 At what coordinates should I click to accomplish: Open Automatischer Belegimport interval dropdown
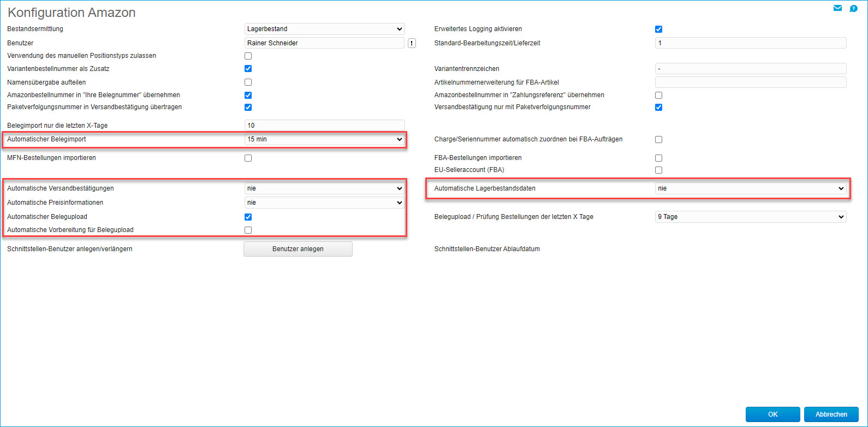pos(325,139)
